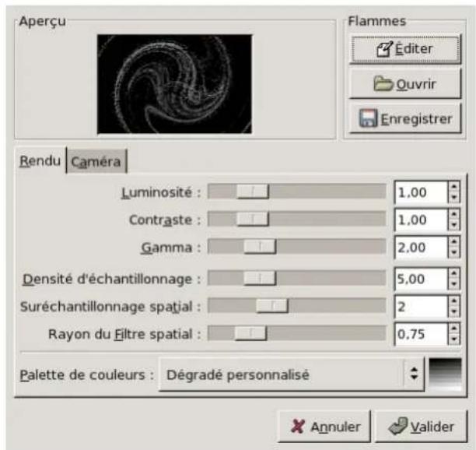The image size is (476, 450).
Task: Click the Éditer button in Flammes
Action: coord(405,50)
